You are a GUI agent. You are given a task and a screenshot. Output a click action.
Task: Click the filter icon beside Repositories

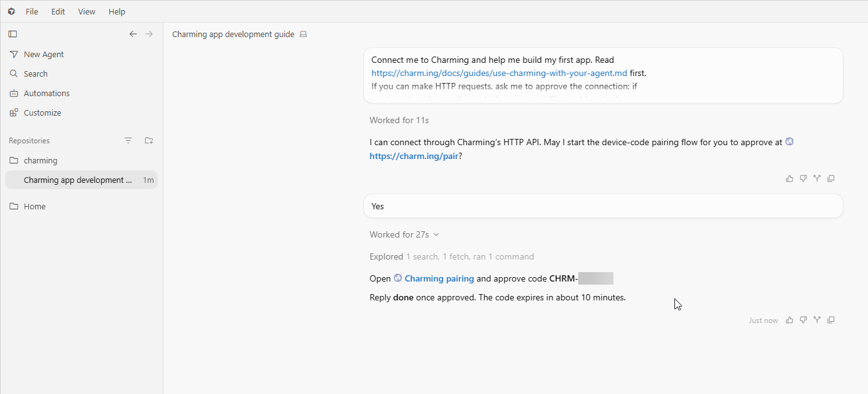click(128, 141)
